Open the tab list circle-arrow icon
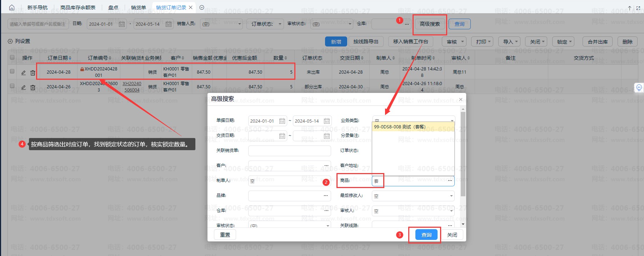Image resolution: width=644 pixels, height=256 pixels. click(x=202, y=8)
